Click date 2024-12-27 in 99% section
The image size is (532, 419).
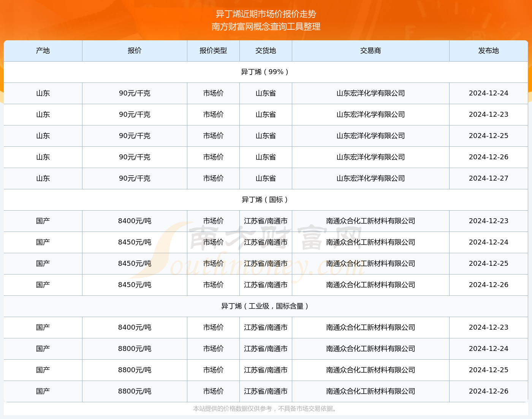489,178
